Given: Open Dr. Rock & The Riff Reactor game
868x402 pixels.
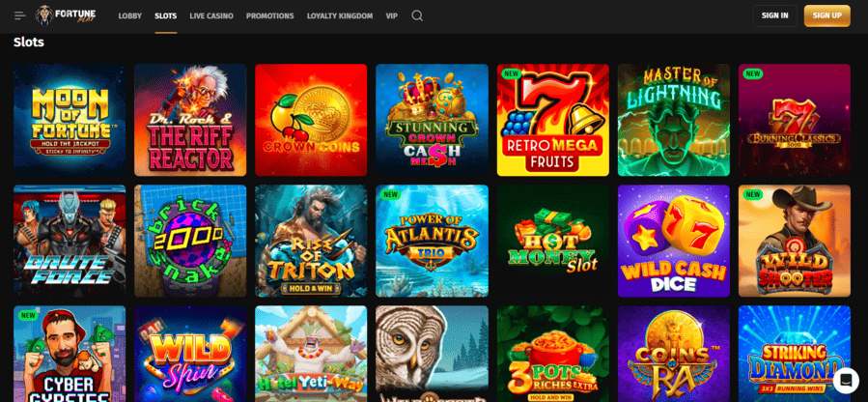Looking at the screenshot, I should 190,120.
